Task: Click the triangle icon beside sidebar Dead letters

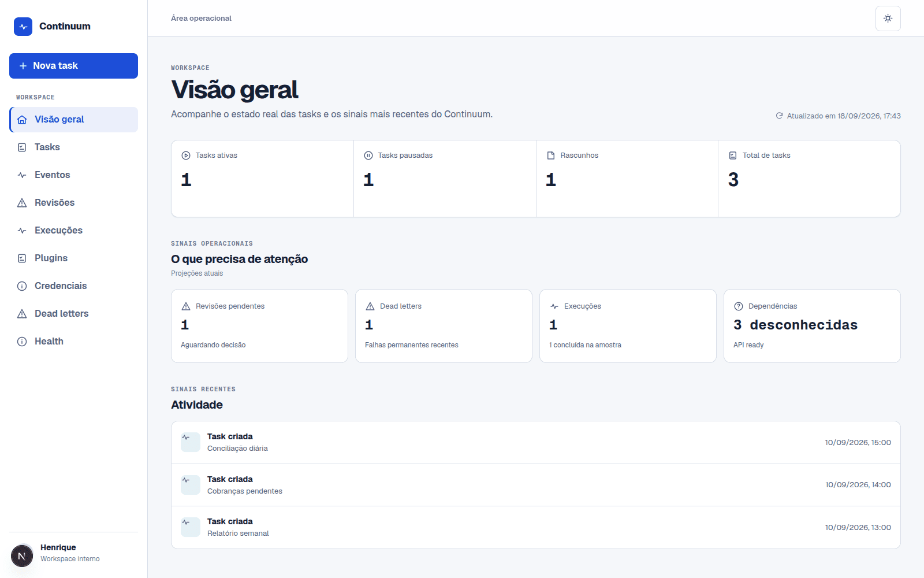Action: [22, 314]
